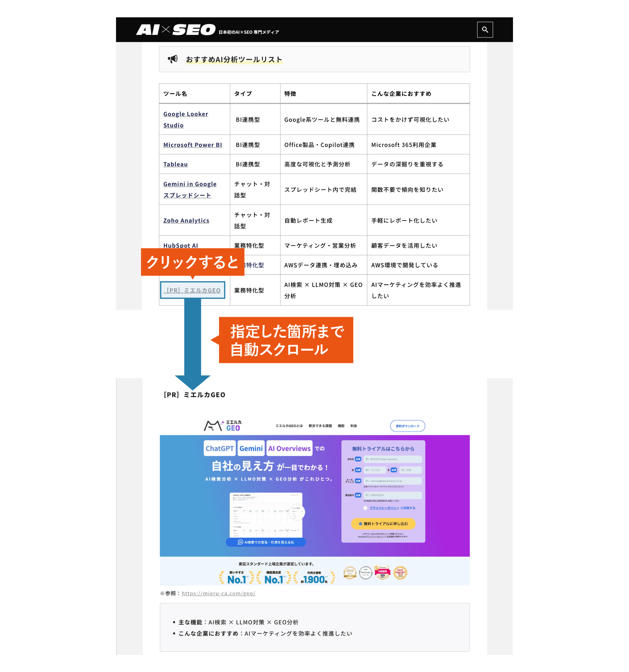Open the Microsoft Power BI link

(x=193, y=145)
